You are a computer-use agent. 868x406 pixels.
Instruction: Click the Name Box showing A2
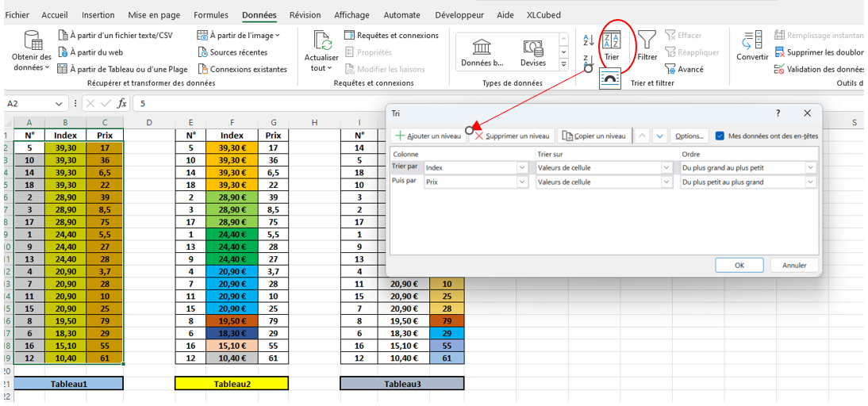click(30, 103)
